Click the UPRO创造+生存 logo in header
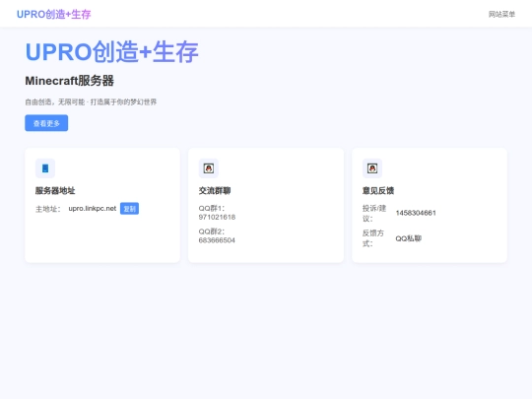This screenshot has width=532, height=399. pos(54,14)
